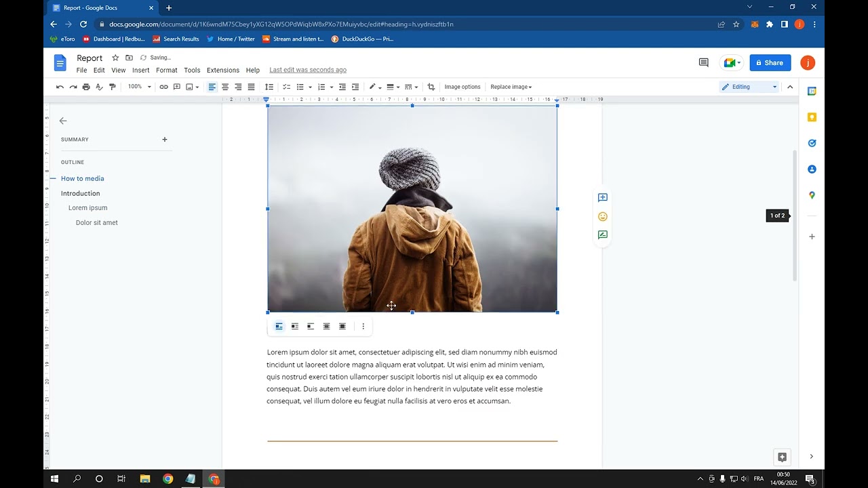
Task: Add a comment from toolbar icon
Action: tap(177, 87)
